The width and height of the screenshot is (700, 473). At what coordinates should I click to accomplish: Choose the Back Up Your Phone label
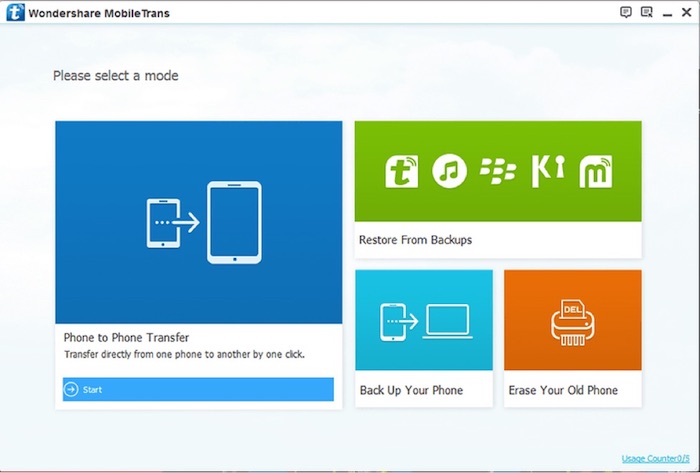coord(411,390)
